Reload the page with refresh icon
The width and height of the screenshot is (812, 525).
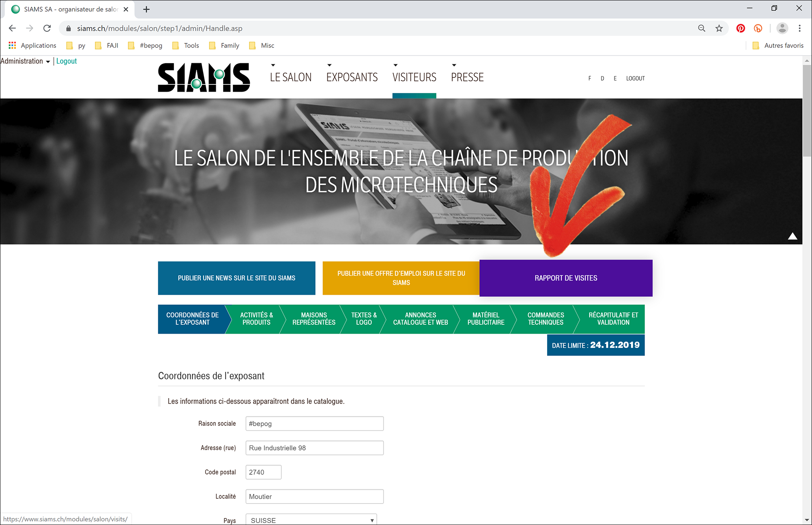click(x=47, y=28)
